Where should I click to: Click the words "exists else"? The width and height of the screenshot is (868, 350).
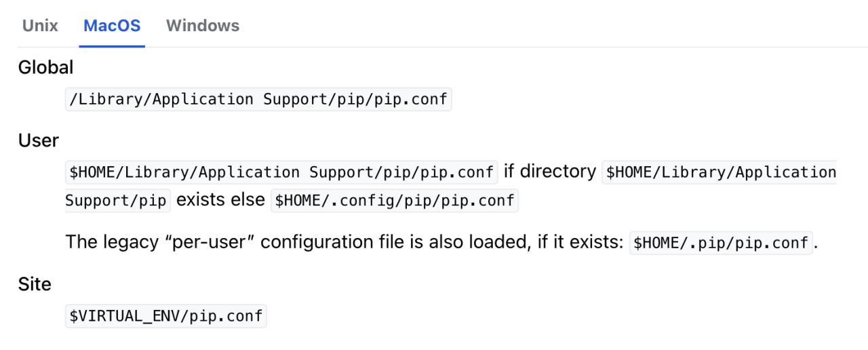point(220,201)
